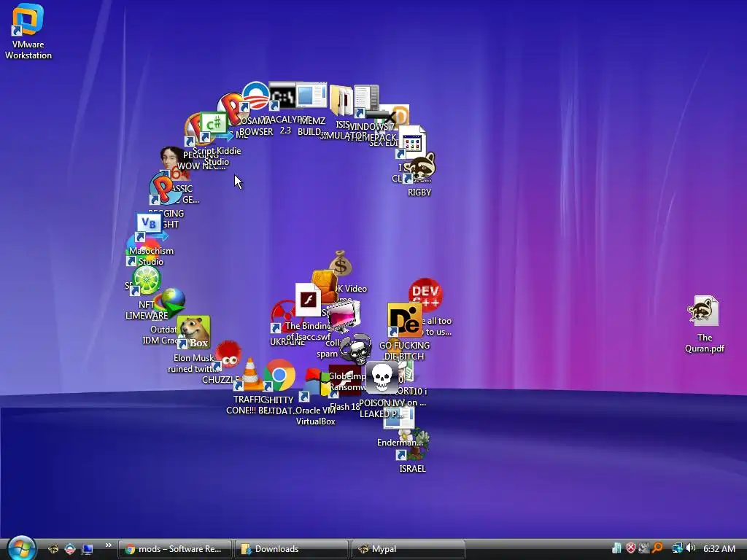
Task: Click the network computers tray icon
Action: point(677,548)
